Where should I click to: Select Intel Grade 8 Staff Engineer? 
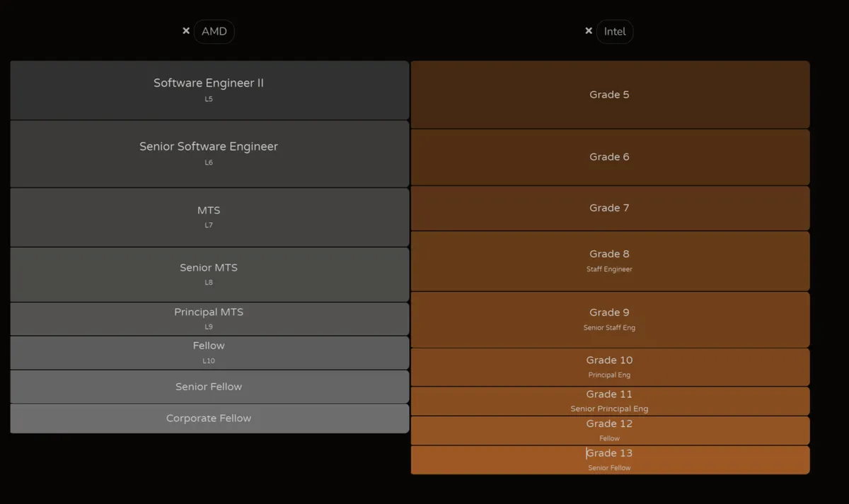coord(609,261)
